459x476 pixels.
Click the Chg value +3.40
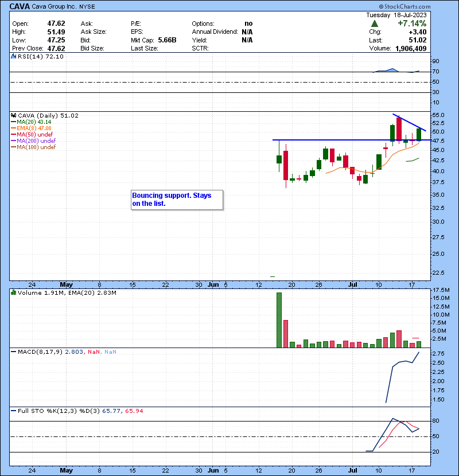click(x=417, y=32)
